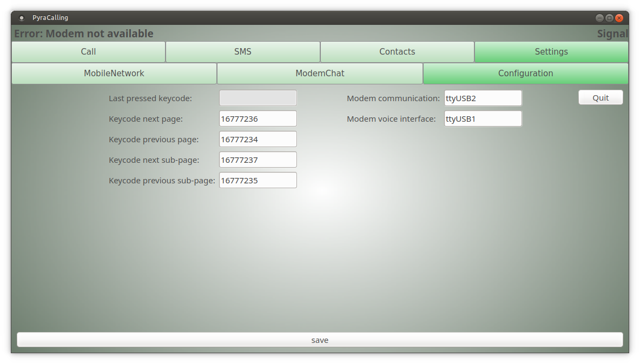Open the SMS tab

[x=243, y=52]
